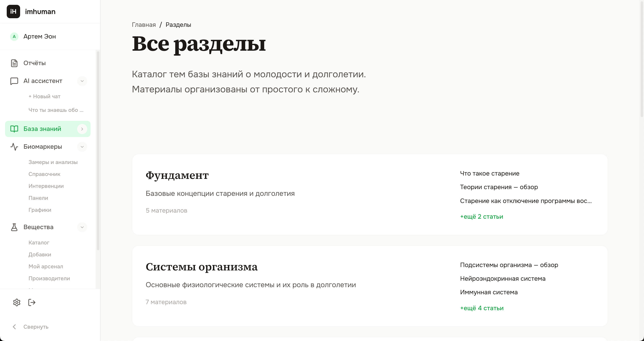
Task: Collapse the Вещества section chevron
Action: pos(82,227)
